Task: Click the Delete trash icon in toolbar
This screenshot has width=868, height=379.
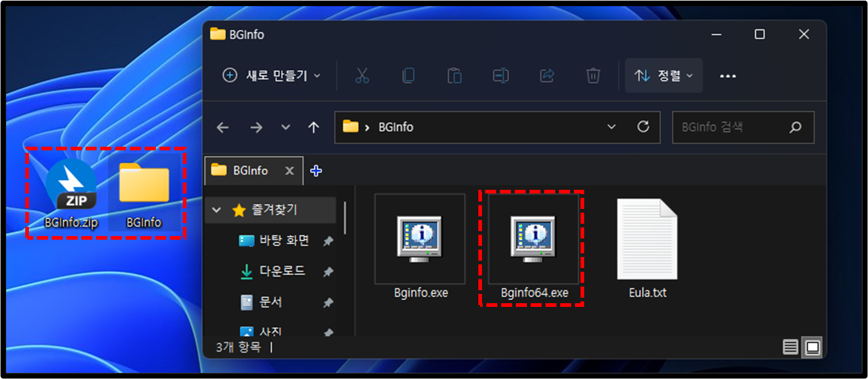Action: (x=593, y=76)
